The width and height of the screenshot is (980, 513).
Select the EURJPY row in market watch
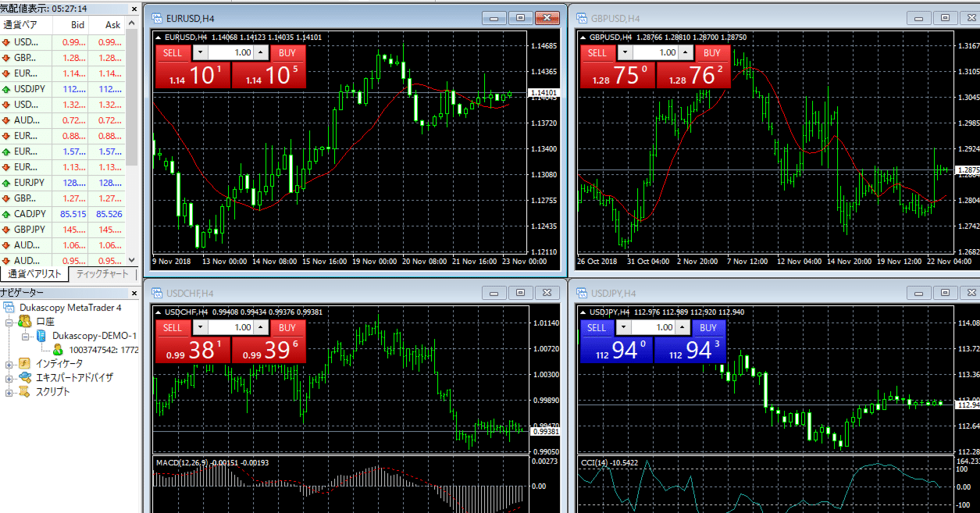tap(62, 183)
